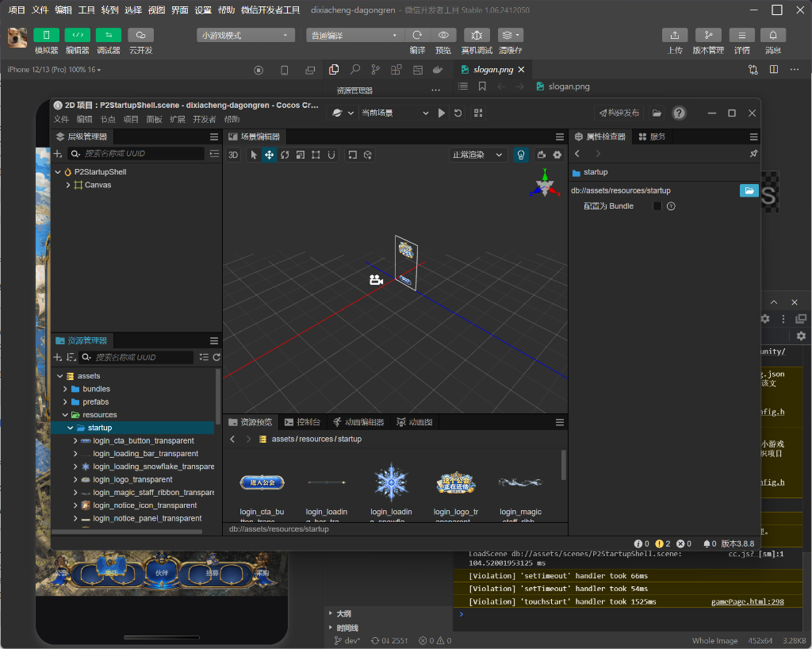
Task: Toggle the 配置为 Bundle checkbox
Action: coord(657,206)
